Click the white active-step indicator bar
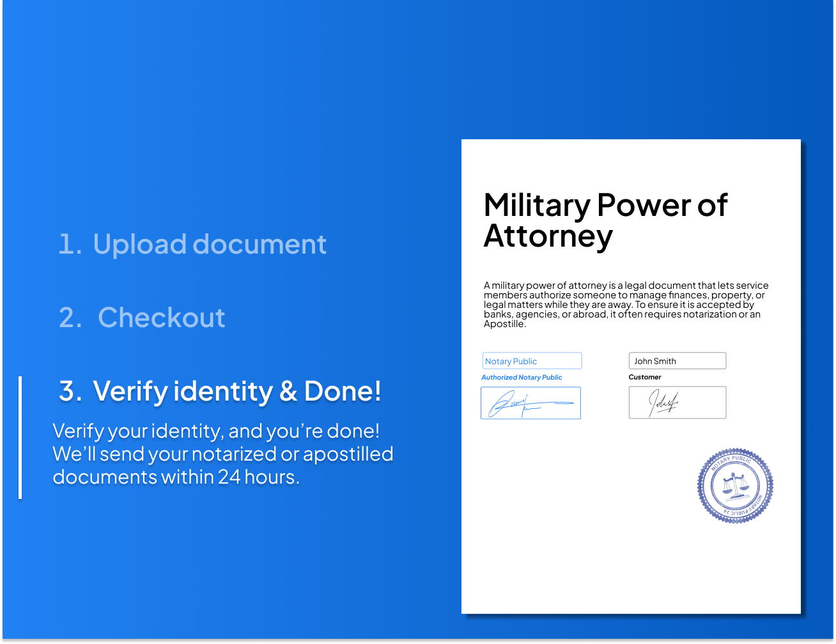This screenshot has height=644, width=836. 20,437
